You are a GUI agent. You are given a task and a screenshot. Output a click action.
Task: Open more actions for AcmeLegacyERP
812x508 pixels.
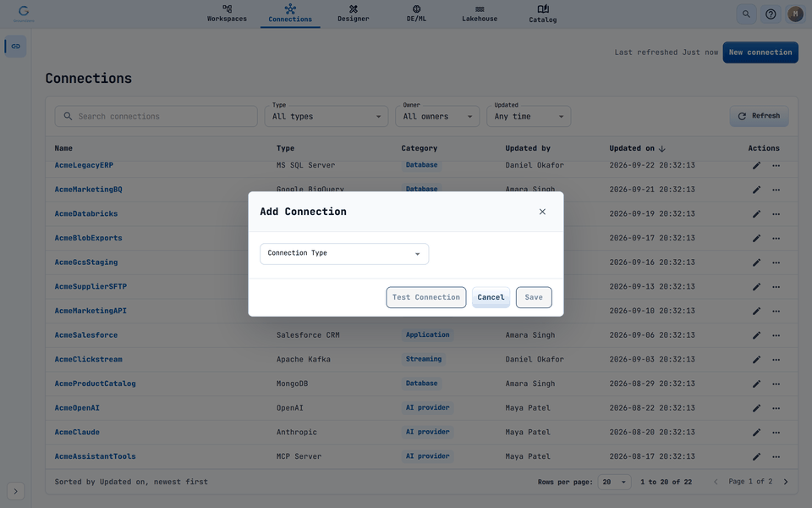(x=776, y=165)
